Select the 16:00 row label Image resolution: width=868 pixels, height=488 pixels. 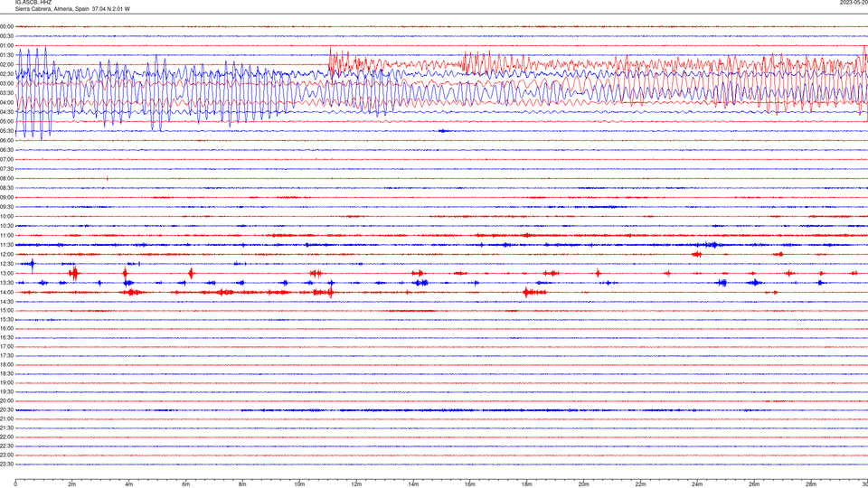[x=6, y=329]
